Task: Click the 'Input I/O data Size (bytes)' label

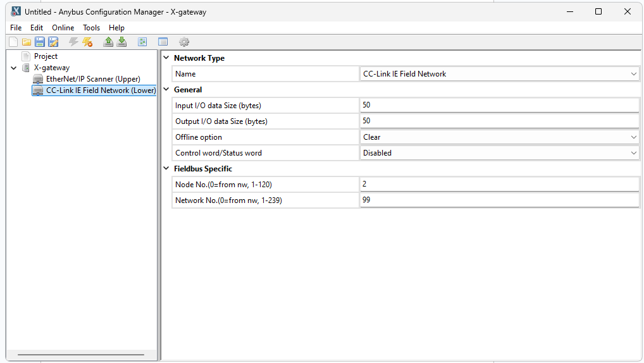Action: pyautogui.click(x=218, y=106)
